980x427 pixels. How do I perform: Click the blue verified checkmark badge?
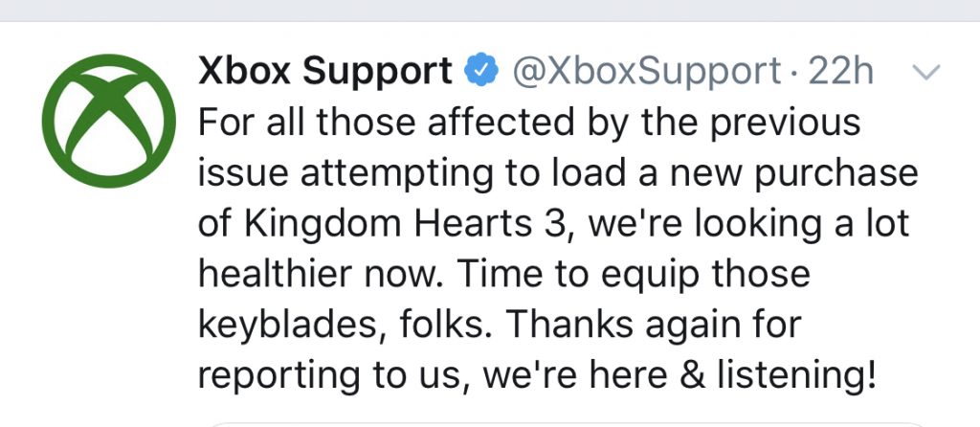tap(481, 72)
